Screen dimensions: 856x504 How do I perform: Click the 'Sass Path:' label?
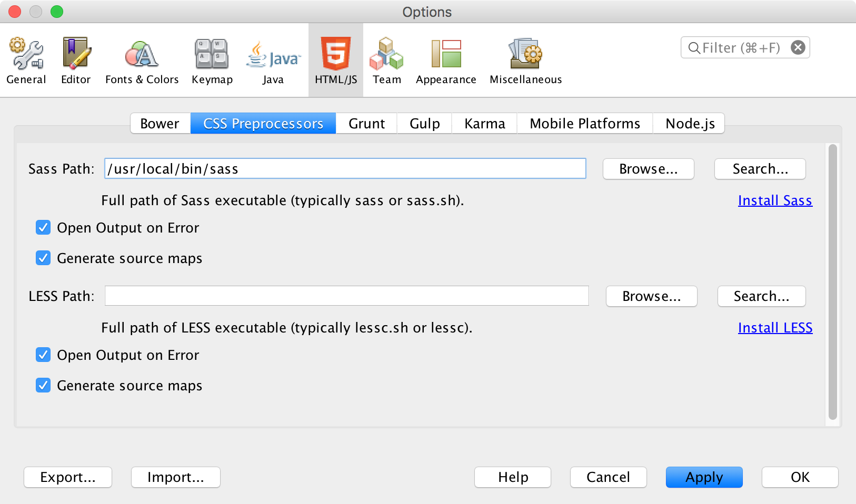coord(62,169)
